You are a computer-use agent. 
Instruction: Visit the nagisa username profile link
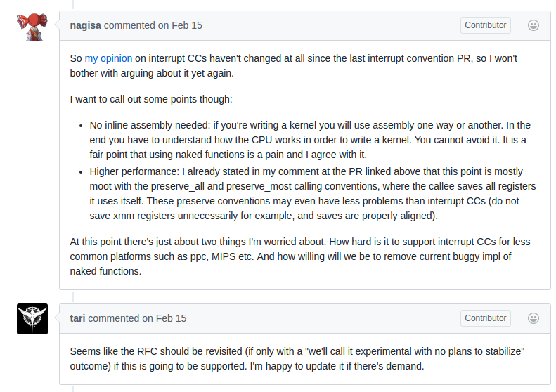coord(86,25)
